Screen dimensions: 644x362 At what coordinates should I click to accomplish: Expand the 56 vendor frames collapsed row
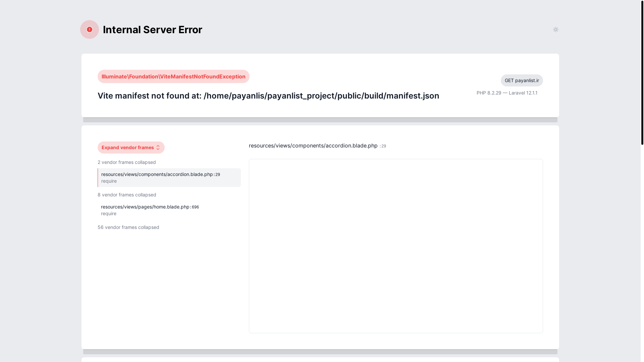[128, 227]
